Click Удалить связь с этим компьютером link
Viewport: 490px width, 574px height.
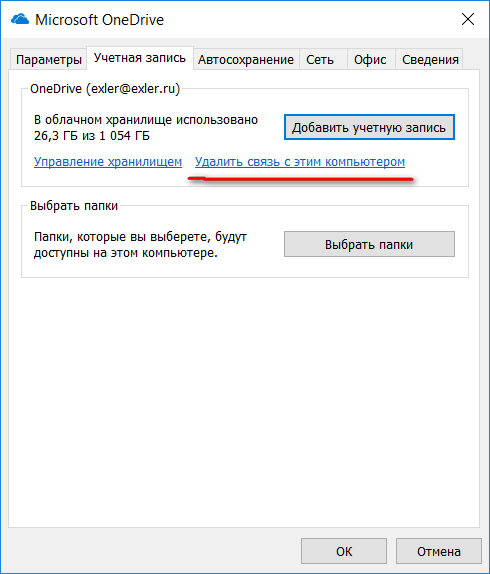pos(300,161)
